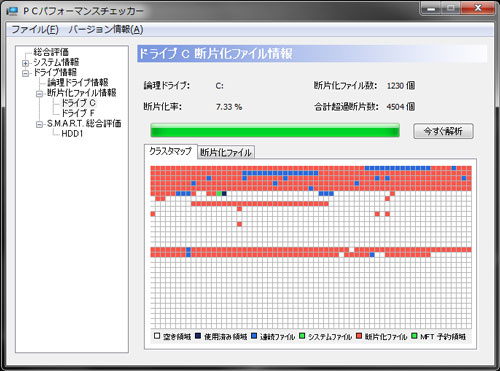500x371 pixels.
Task: Select 論理ドライブ情報 tree item
Action: [x=78, y=82]
